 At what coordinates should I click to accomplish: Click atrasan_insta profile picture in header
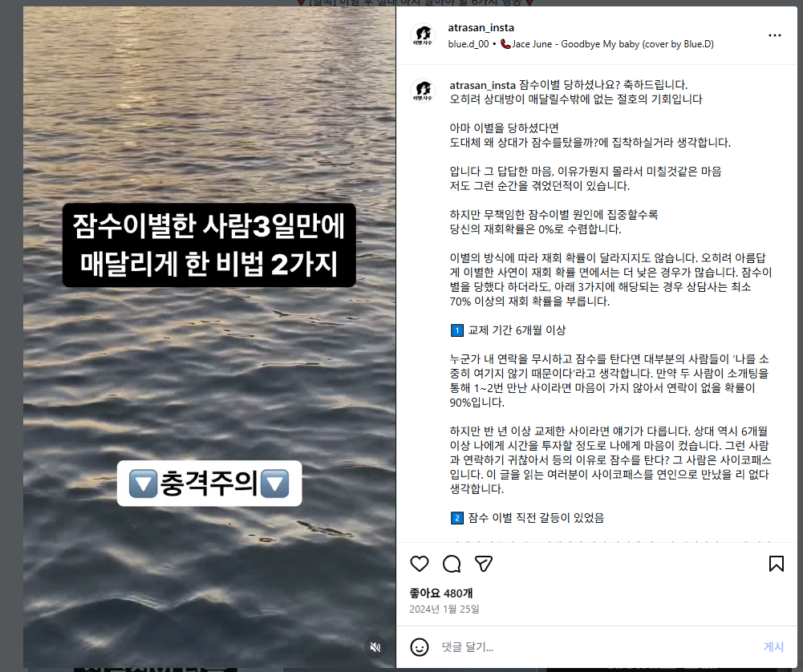[x=423, y=35]
